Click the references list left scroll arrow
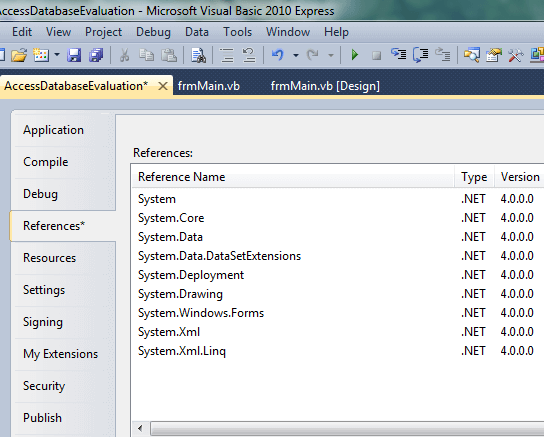This screenshot has height=437, width=544. [140, 428]
